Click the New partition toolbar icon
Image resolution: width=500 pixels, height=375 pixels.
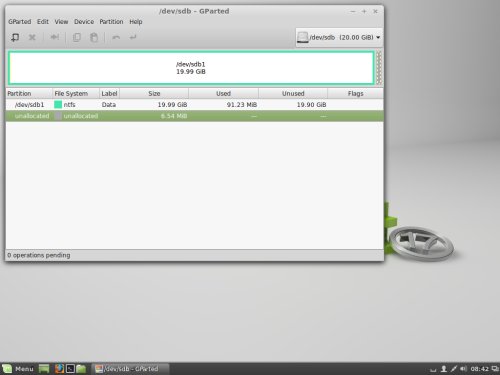tap(15, 37)
